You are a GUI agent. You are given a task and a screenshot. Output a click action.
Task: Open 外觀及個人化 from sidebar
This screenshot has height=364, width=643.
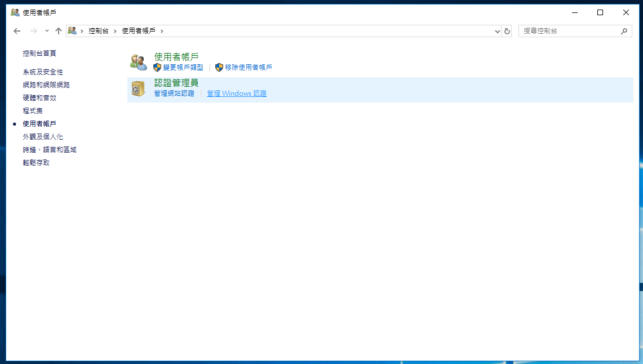point(43,137)
